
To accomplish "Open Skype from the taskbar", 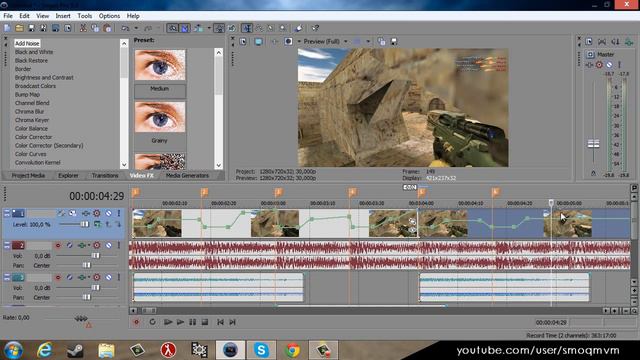I will 261,350.
